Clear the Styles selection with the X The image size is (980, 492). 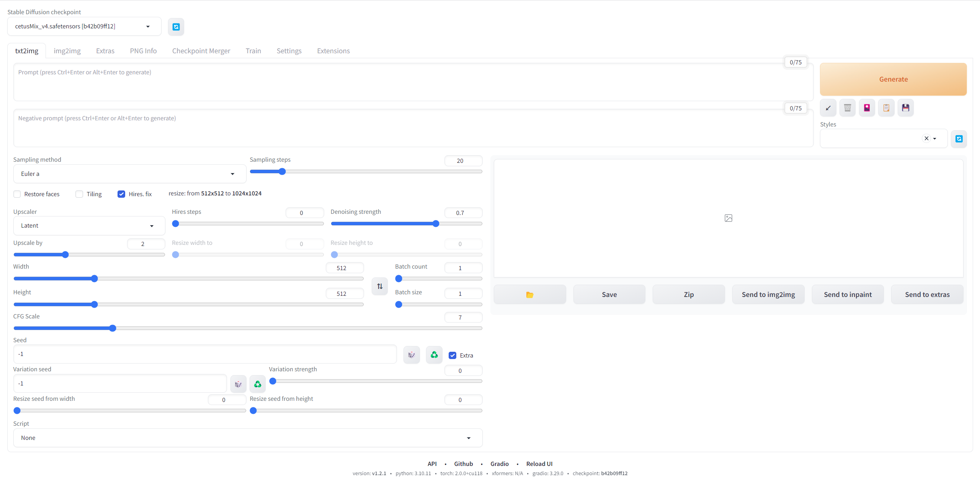coord(926,138)
